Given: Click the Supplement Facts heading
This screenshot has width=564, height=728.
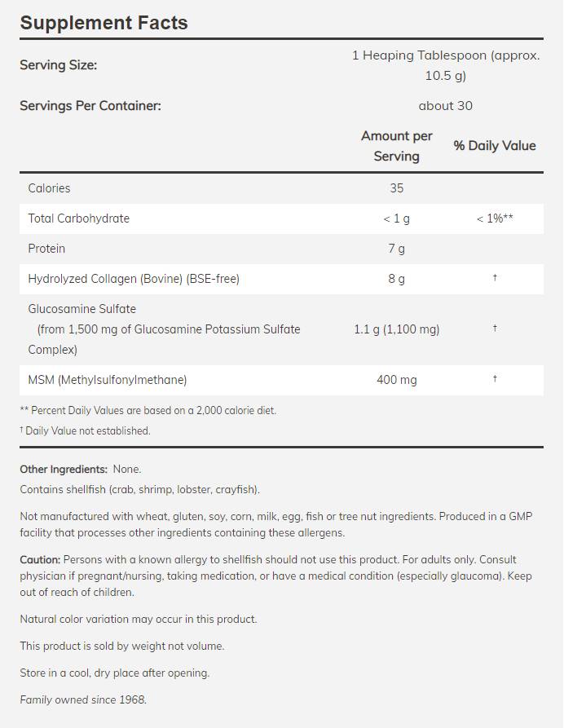Looking at the screenshot, I should (104, 23).
